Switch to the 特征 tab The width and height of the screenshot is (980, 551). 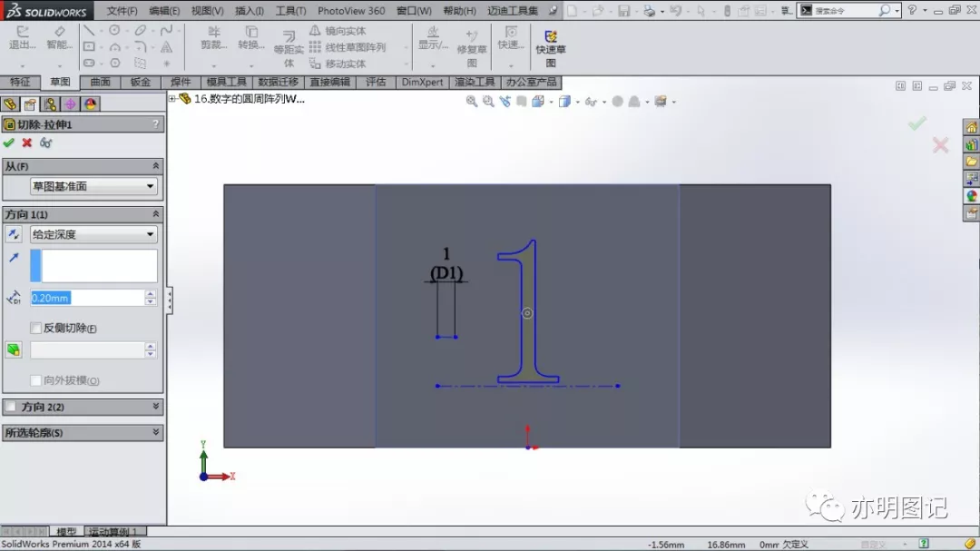point(20,82)
